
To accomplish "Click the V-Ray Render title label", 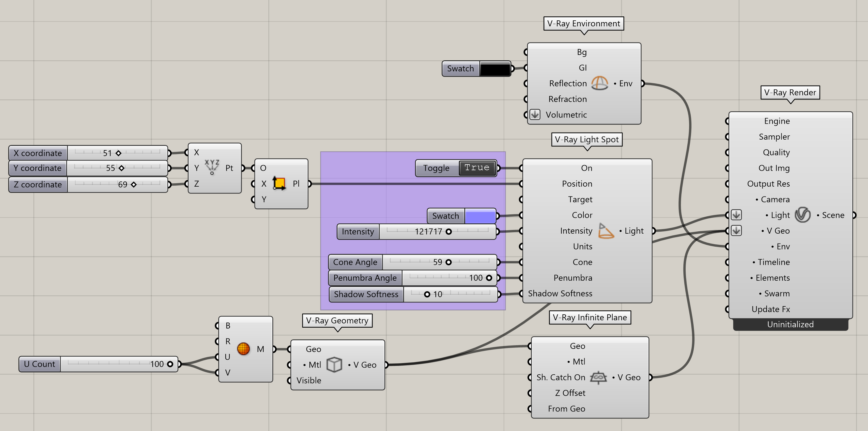I will pos(790,92).
